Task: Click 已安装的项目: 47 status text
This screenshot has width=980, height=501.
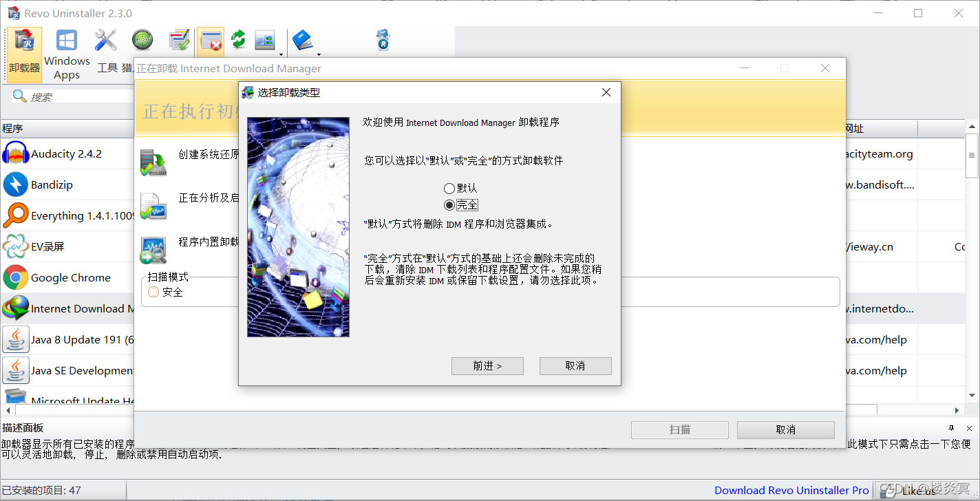Action: [41, 491]
